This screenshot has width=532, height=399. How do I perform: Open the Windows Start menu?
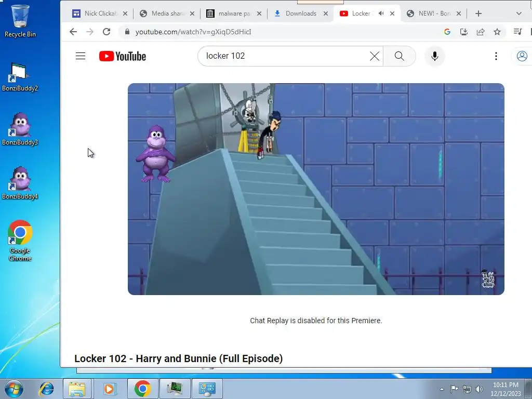click(14, 389)
